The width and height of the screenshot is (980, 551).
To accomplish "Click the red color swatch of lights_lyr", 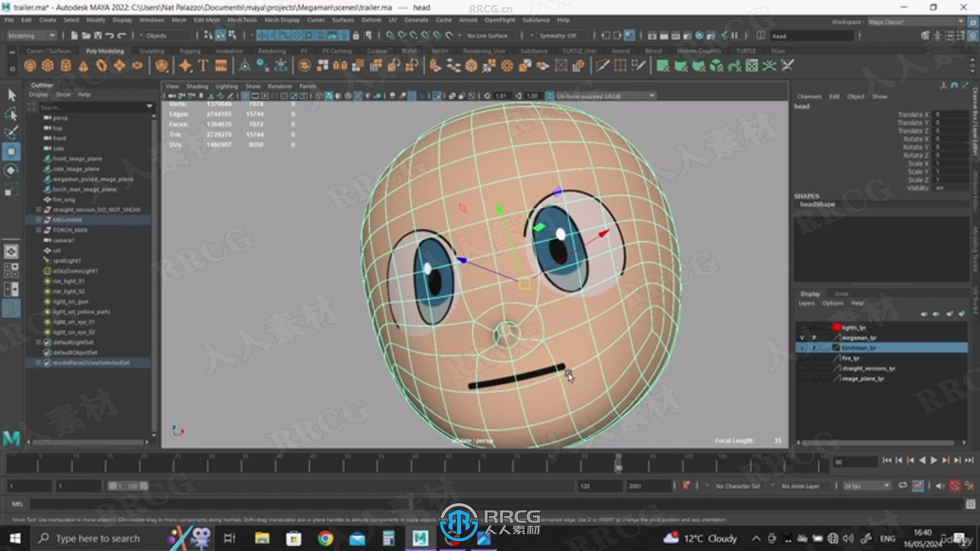I will coord(837,328).
